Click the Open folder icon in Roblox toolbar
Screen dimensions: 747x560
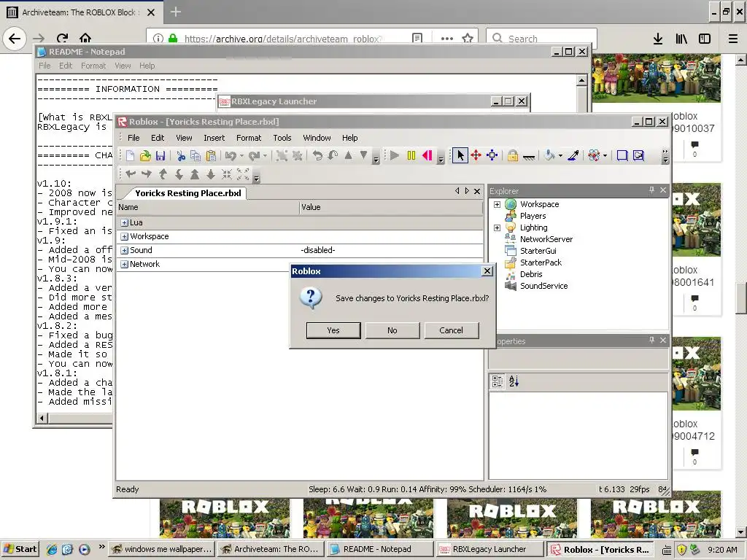point(145,156)
